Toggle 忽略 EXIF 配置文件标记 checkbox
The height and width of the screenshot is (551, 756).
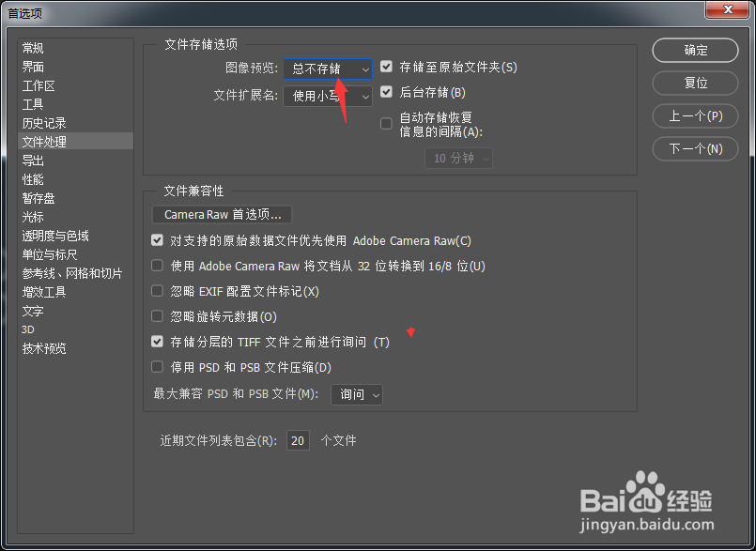[x=157, y=291]
